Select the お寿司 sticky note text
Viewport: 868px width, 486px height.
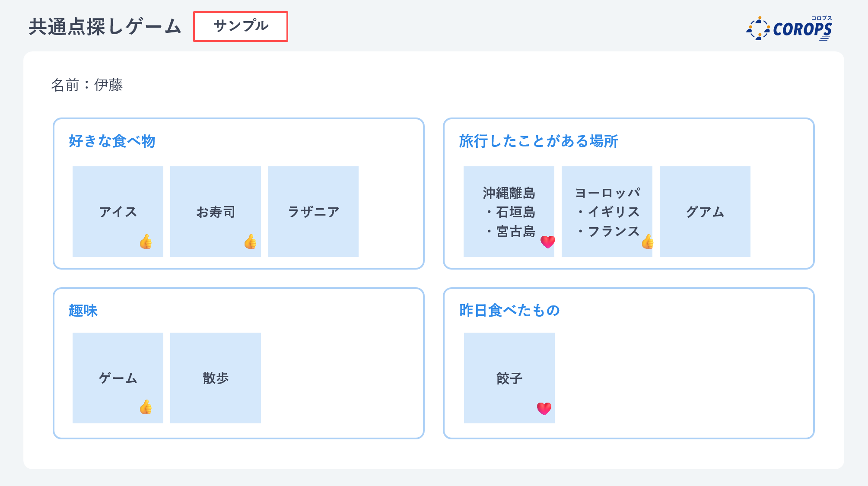(x=216, y=212)
